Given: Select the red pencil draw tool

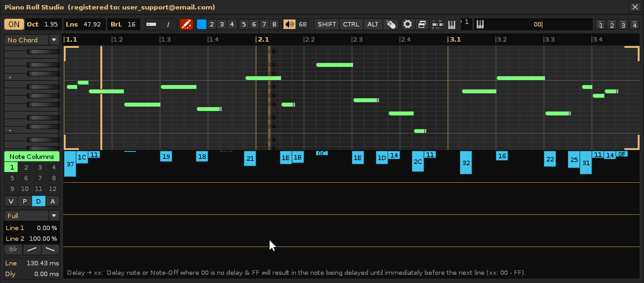Looking at the screenshot, I should (186, 25).
